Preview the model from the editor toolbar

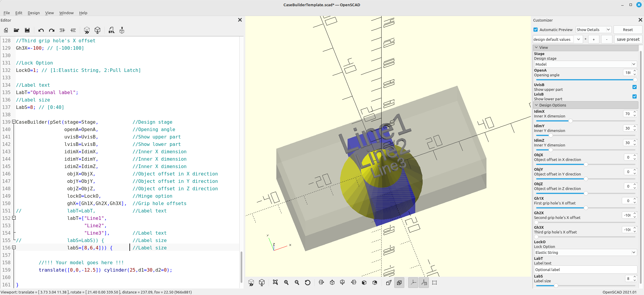[87, 30]
